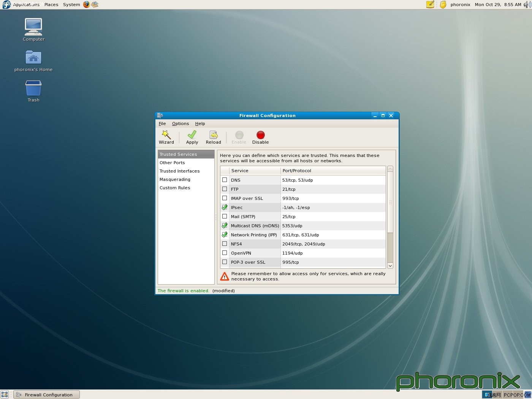Open the phoronix's Home folder icon
The height and width of the screenshot is (399, 532).
pos(33,61)
